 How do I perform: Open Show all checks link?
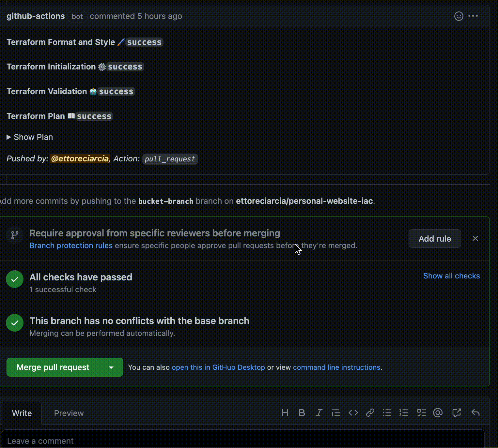point(451,276)
